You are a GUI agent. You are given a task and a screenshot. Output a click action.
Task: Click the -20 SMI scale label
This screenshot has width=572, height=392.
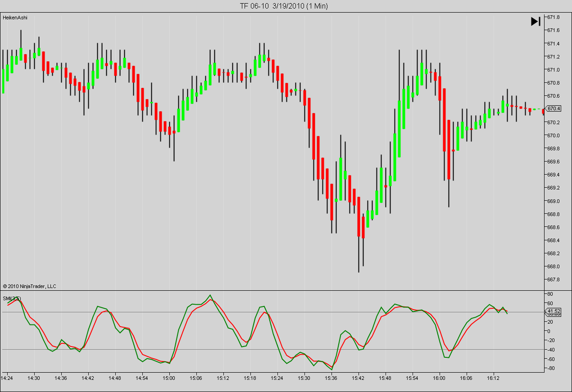(x=551, y=341)
